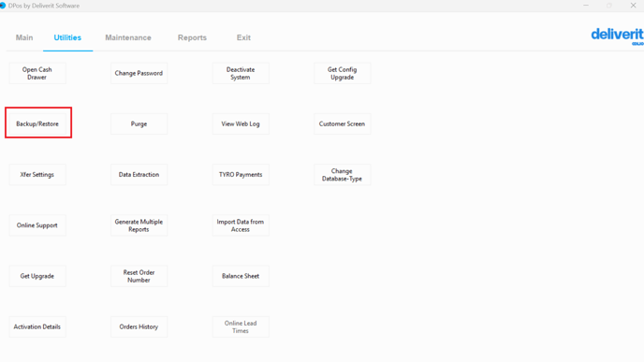Click Import Data from Access
Viewport: 644px width, 362px height.
241,224
